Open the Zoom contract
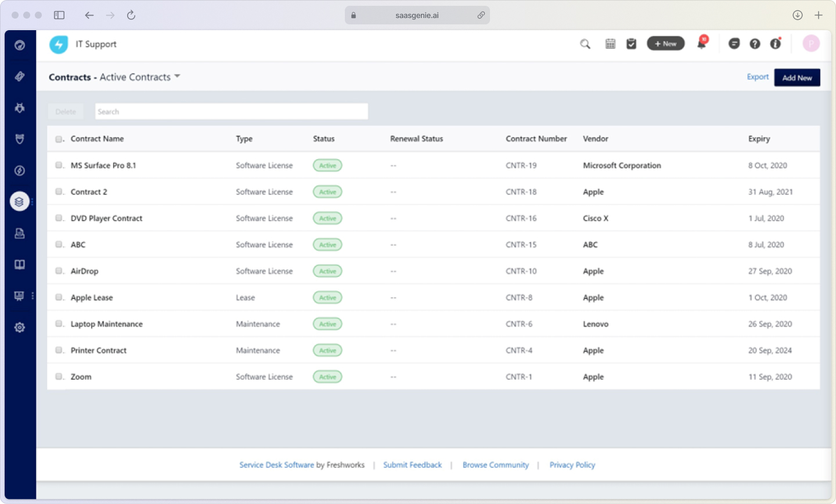Screen dimensions: 836x504 pos(81,377)
